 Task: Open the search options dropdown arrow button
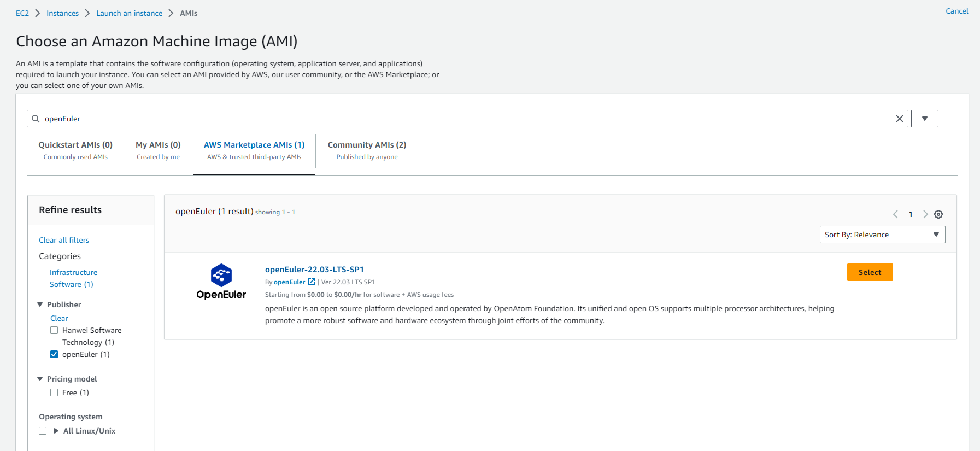pyautogui.click(x=924, y=119)
